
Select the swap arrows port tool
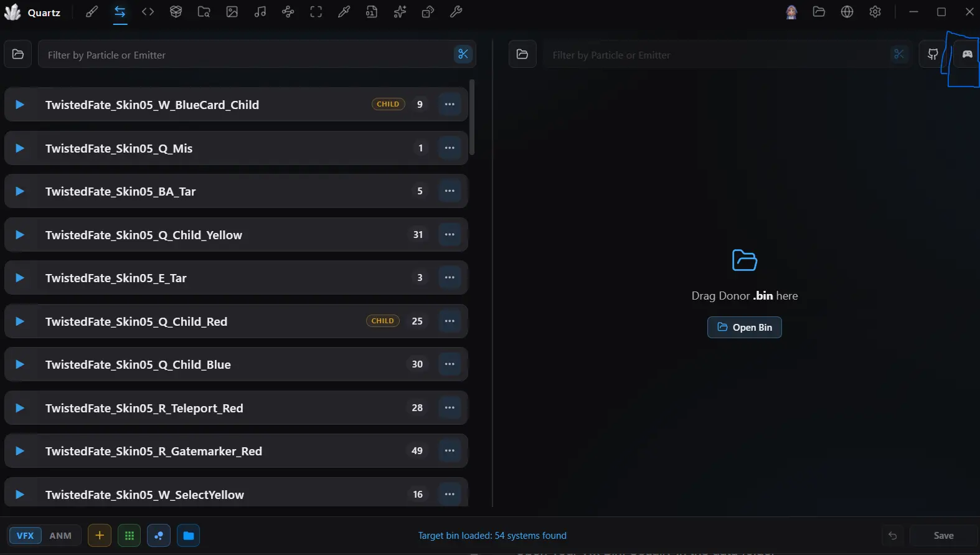[120, 12]
